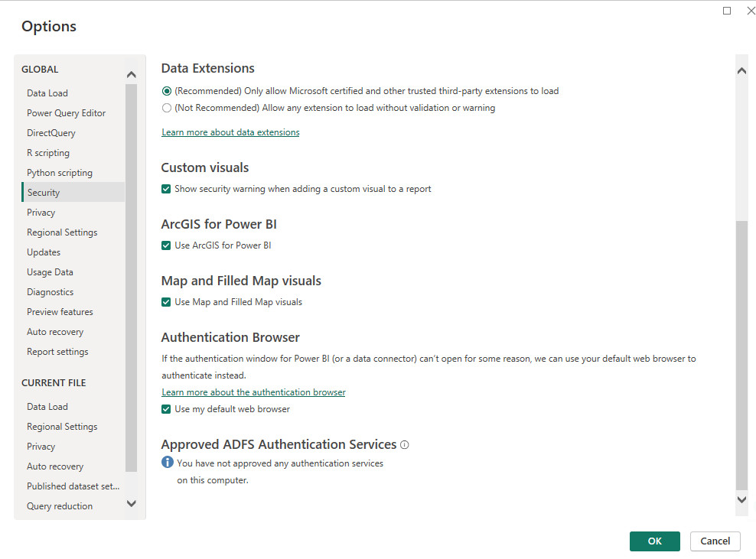Click the sidebar scroll down arrow
The image size is (756, 559).
131,504
